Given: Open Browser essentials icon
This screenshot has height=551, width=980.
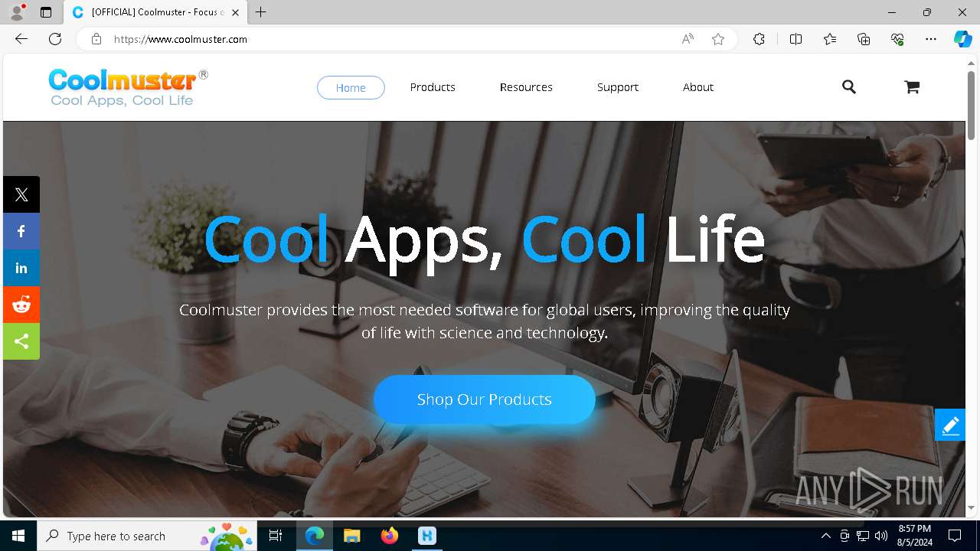Looking at the screenshot, I should pos(897,39).
